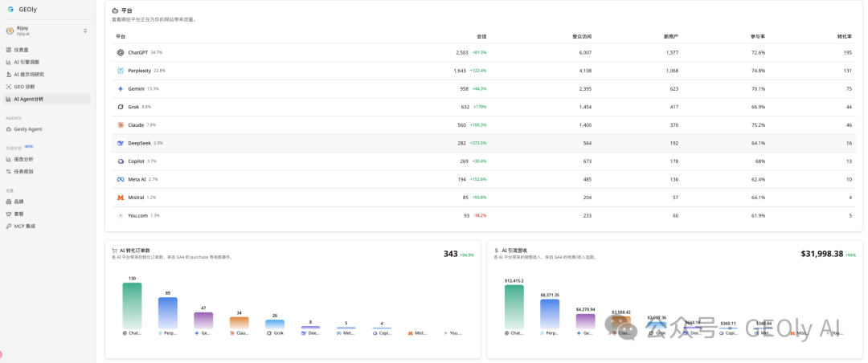Click the revenue bar labeled $4,270.94

586,321
